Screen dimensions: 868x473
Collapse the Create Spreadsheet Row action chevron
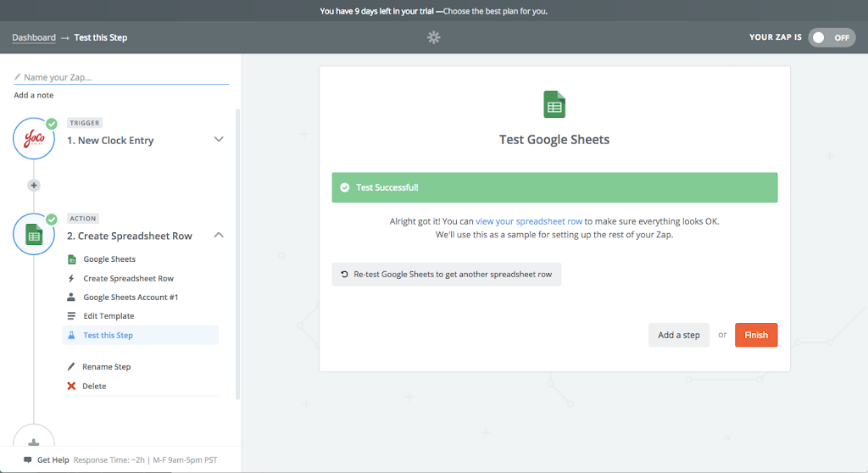pyautogui.click(x=219, y=235)
